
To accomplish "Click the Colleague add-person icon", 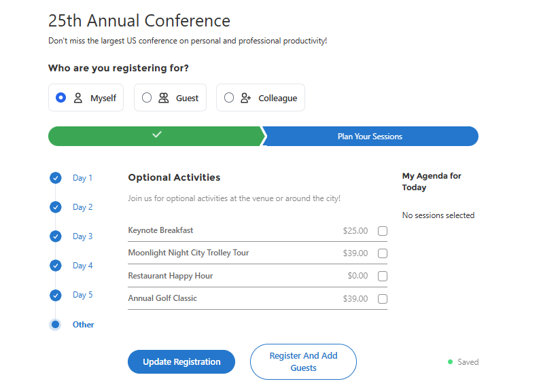I will tap(246, 98).
